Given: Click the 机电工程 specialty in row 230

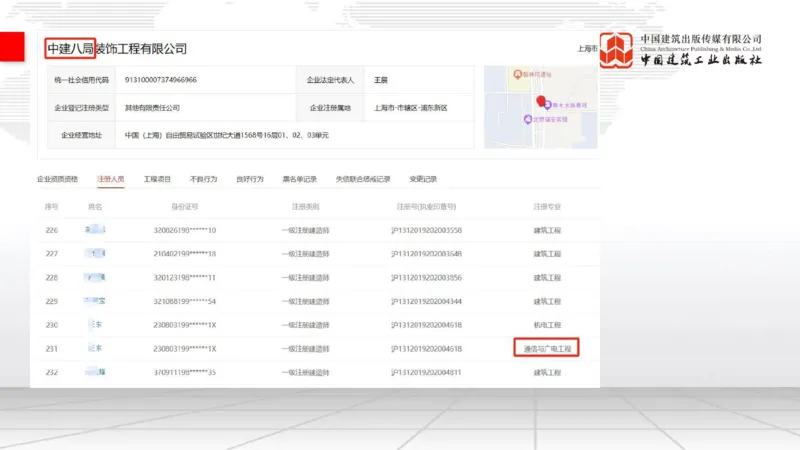Looking at the screenshot, I should pyautogui.click(x=547, y=324).
